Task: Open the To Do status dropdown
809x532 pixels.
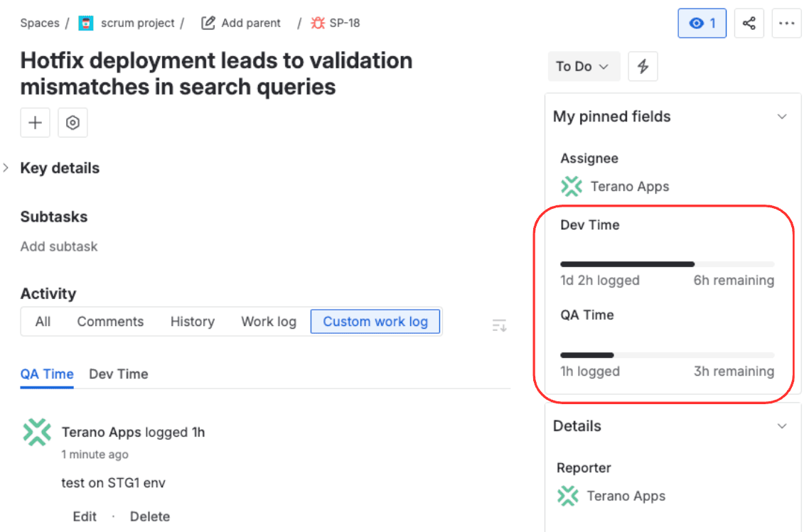Action: point(584,67)
